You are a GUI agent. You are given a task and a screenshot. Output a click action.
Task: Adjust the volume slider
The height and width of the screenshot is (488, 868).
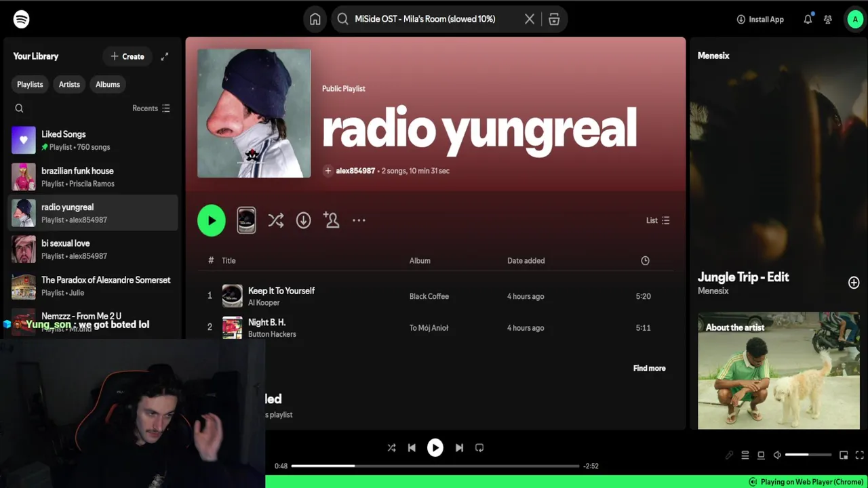point(808,455)
